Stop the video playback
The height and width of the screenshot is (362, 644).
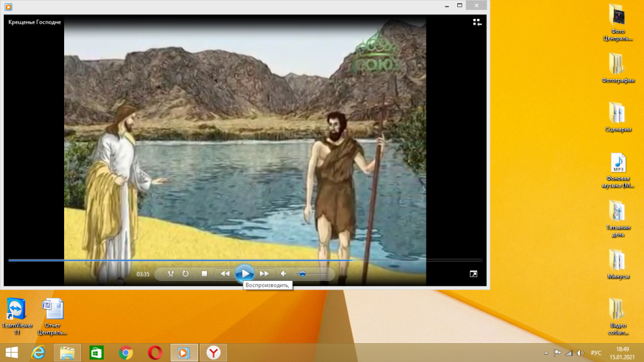pos(204,274)
